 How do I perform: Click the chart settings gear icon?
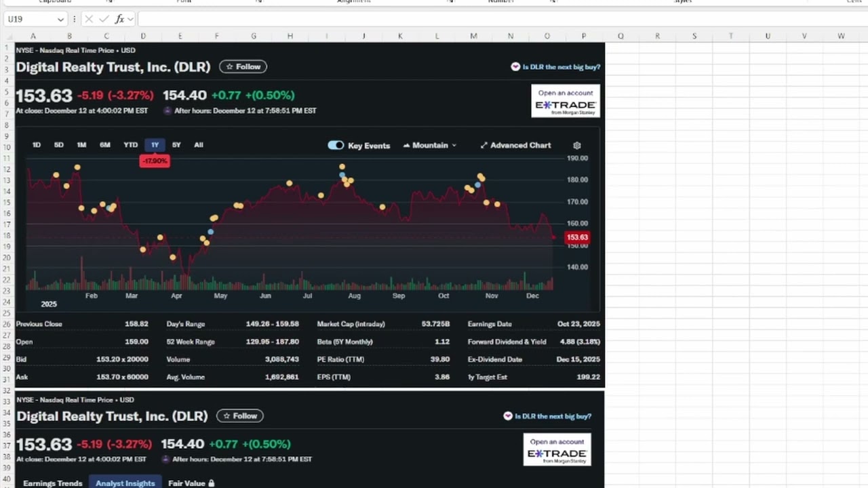(x=577, y=145)
